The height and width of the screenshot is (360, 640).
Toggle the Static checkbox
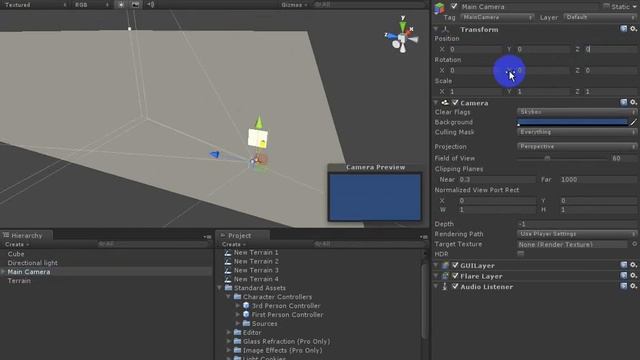coord(607,6)
